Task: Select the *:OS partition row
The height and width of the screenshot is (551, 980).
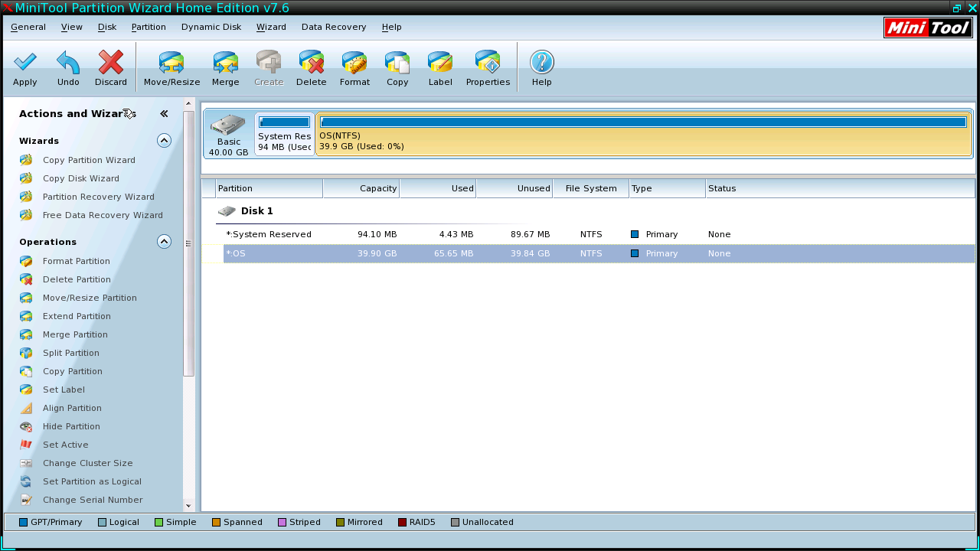Action: (x=599, y=253)
